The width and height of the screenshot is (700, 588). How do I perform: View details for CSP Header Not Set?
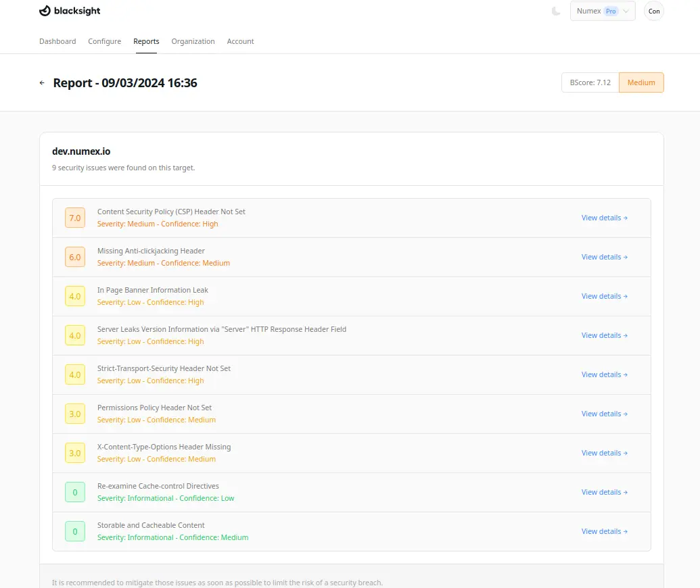tap(604, 218)
